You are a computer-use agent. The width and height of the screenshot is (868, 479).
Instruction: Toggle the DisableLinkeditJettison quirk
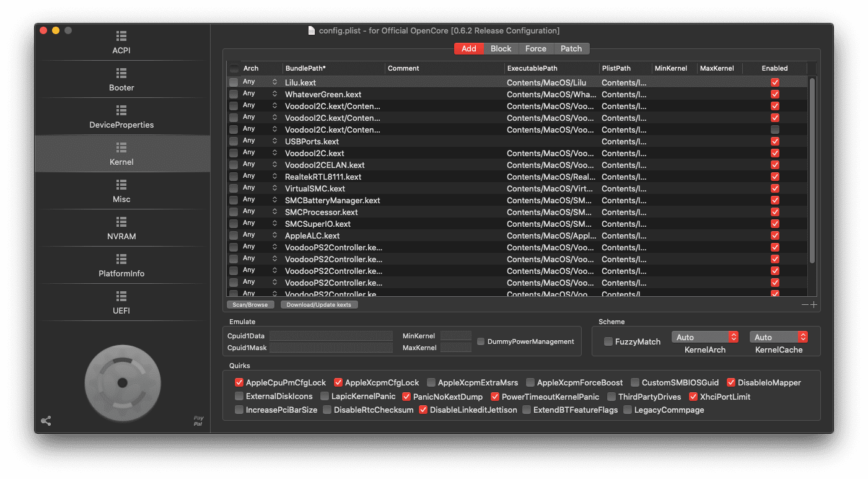(x=423, y=410)
